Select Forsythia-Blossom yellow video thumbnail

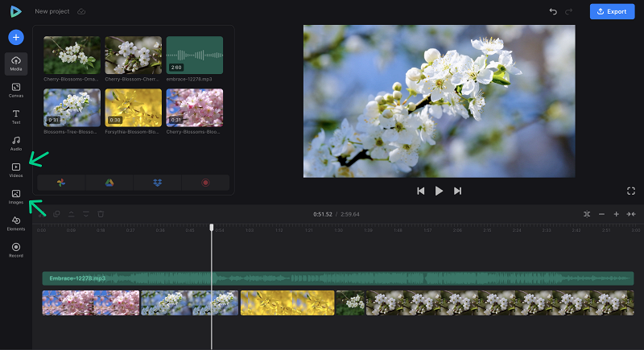coord(134,108)
